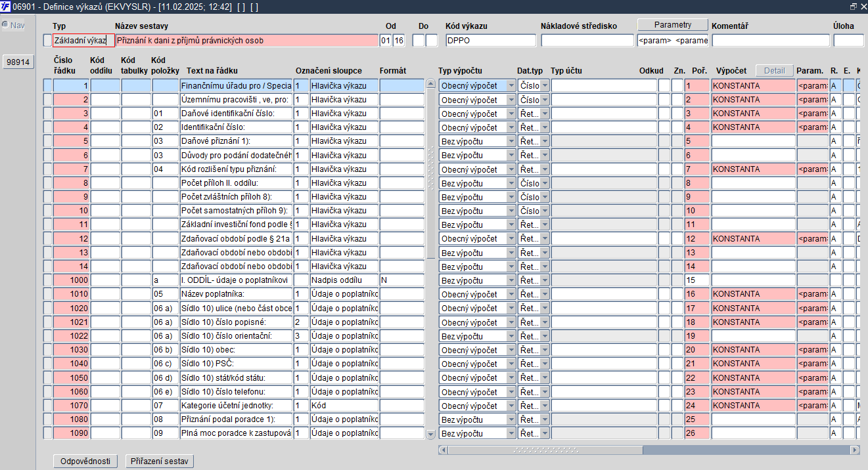Select the row number 1000 cell
Viewport: 868px width, 470px height.
click(71, 281)
